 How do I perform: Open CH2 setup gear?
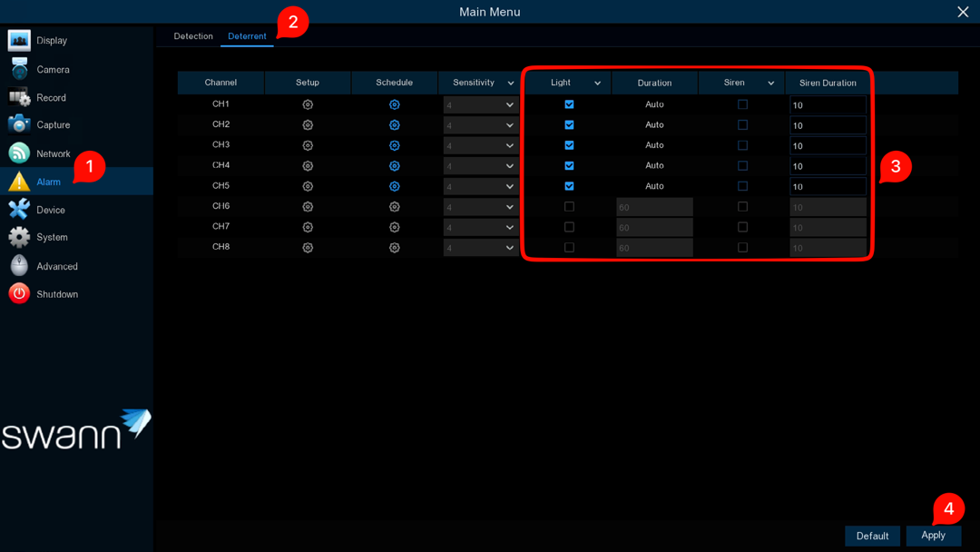point(308,125)
